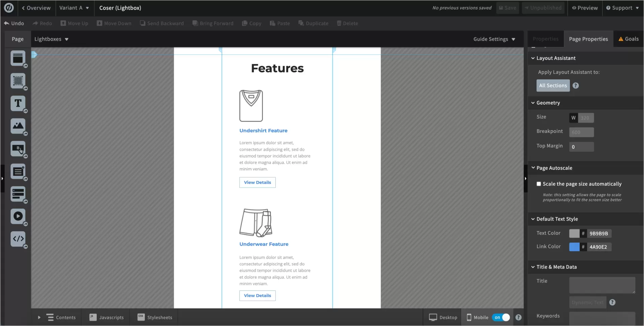Screen dimensions: 644x326
Task: Switch Mobile editing toggle off
Action: point(501,317)
